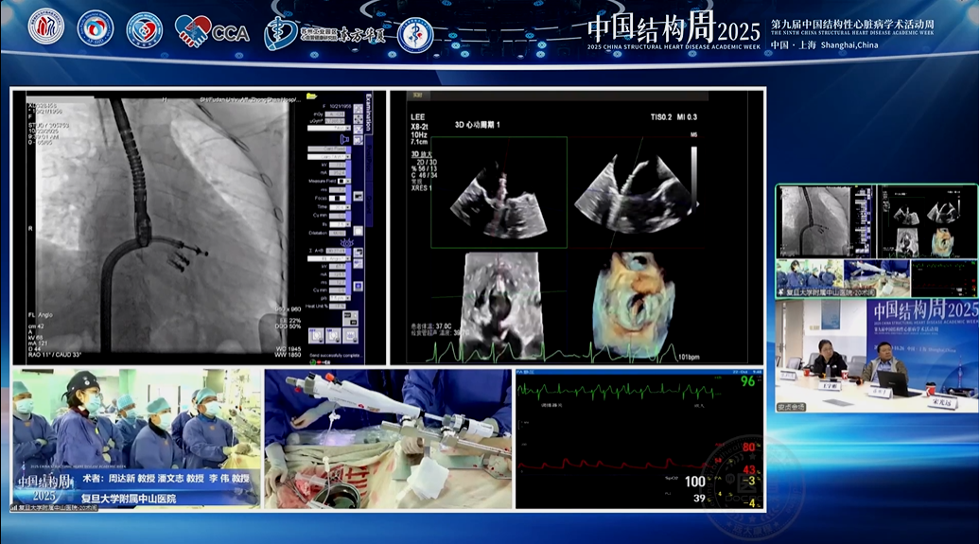This screenshot has height=544, width=980.
Task: Click the blue square icon beside the Cu mm row
Action: [x=358, y=287]
